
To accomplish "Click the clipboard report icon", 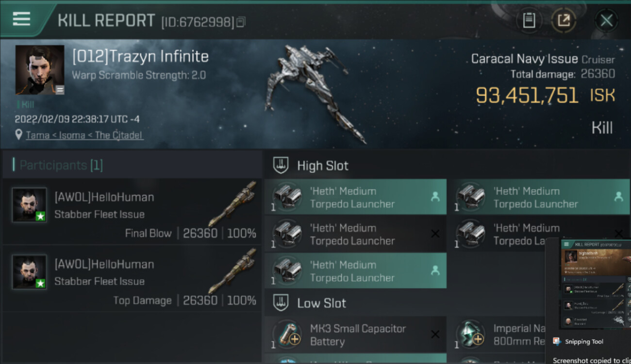I will point(529,20).
